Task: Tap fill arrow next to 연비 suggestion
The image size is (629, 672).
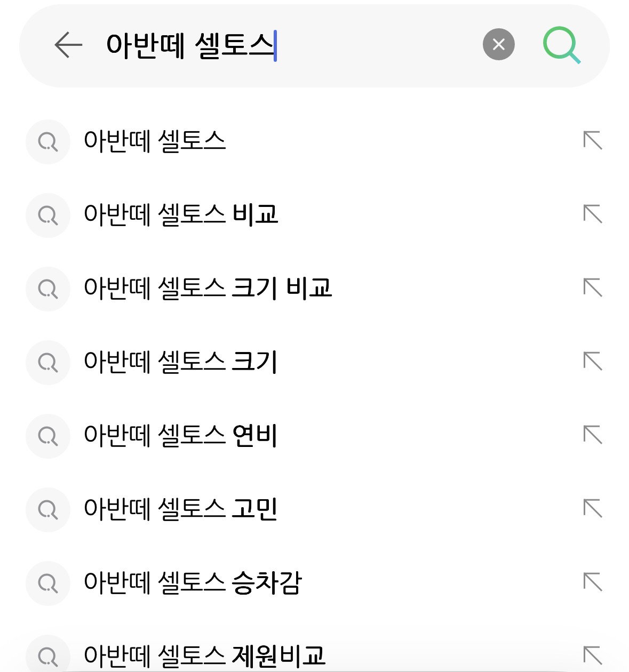Action: click(x=592, y=435)
